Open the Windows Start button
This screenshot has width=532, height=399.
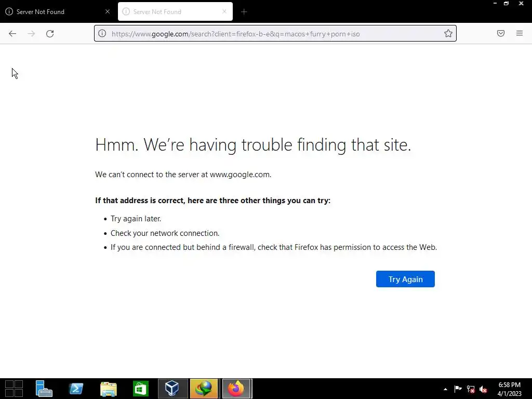[14, 389]
